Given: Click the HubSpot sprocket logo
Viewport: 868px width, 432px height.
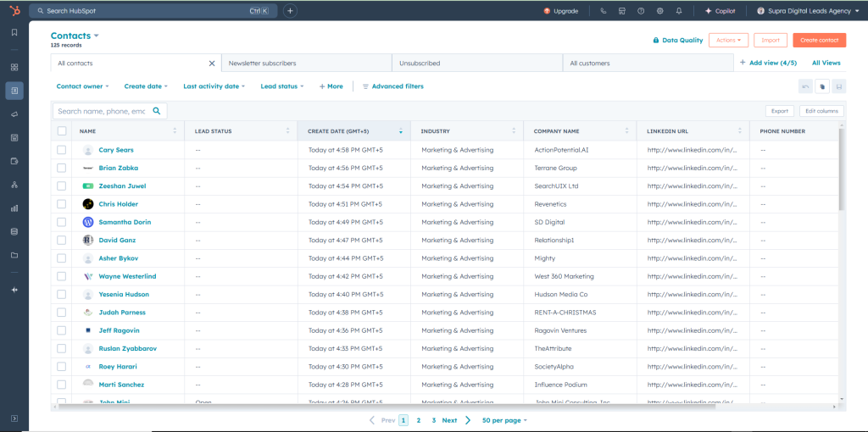Looking at the screenshot, I should [14, 11].
